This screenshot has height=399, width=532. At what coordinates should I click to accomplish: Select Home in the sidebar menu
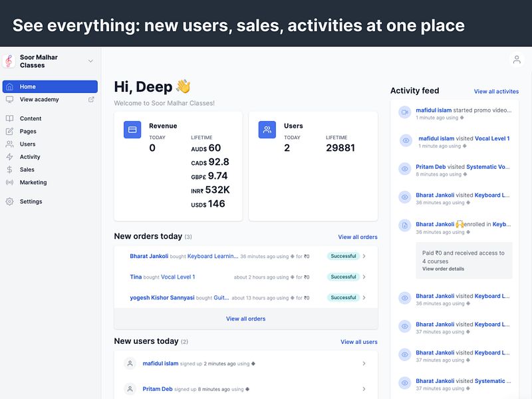(50, 86)
